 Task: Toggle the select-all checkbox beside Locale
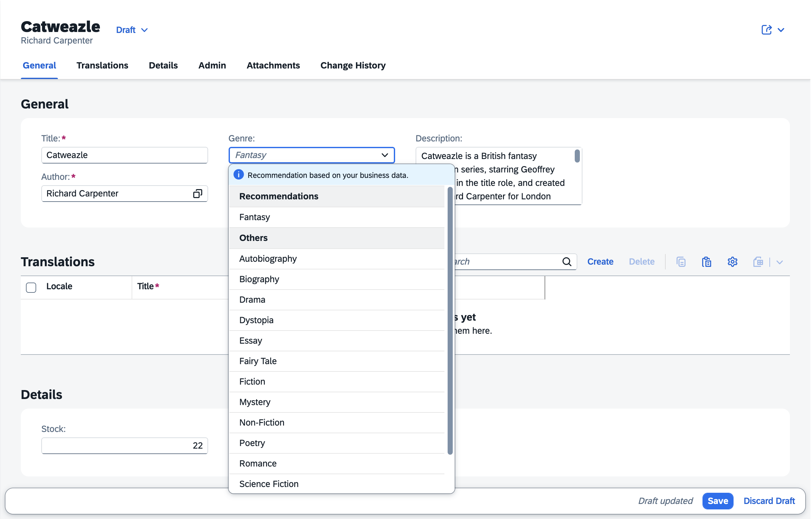click(31, 287)
